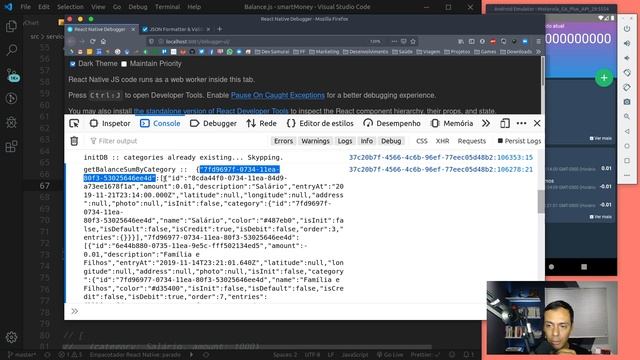Screen dimensions: 640x360
Task: Click emulator zoom magnifier icon
Action: pyautogui.click(x=627, y=116)
